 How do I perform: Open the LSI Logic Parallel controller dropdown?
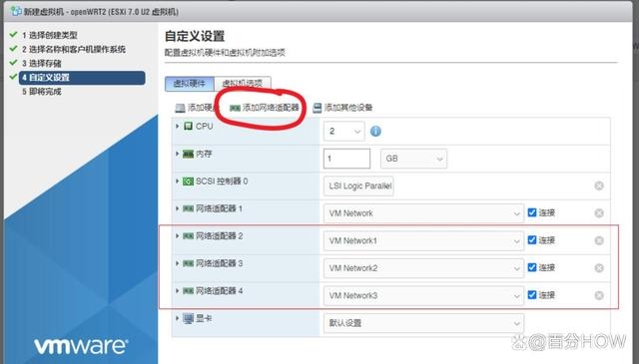tap(358, 186)
